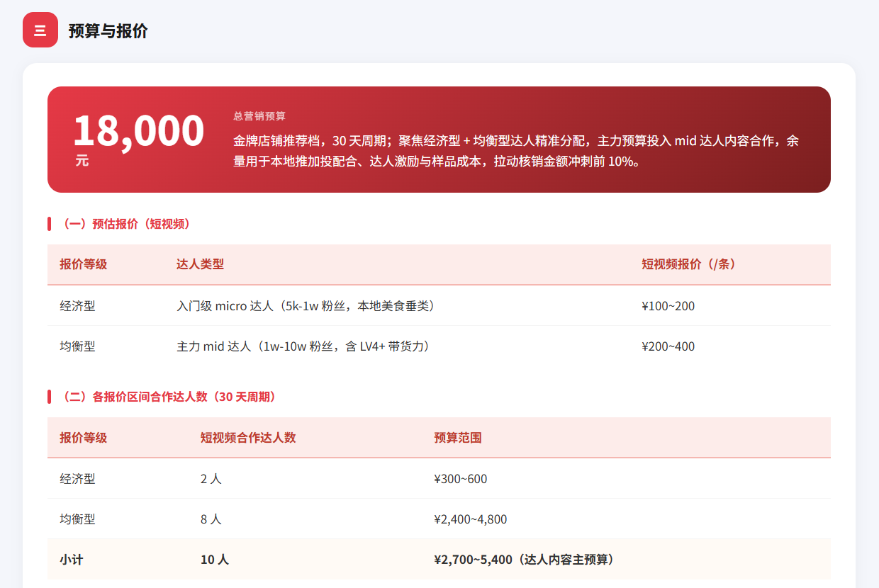Click the 经济型 cell in the headcount table
The height and width of the screenshot is (588, 879).
(77, 479)
